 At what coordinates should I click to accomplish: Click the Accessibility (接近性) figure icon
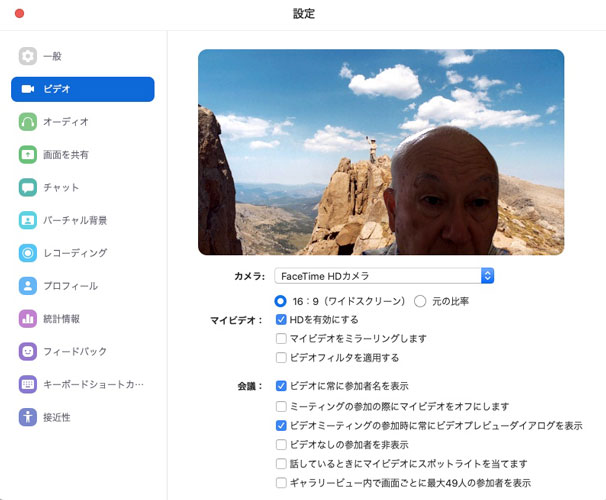click(x=28, y=417)
